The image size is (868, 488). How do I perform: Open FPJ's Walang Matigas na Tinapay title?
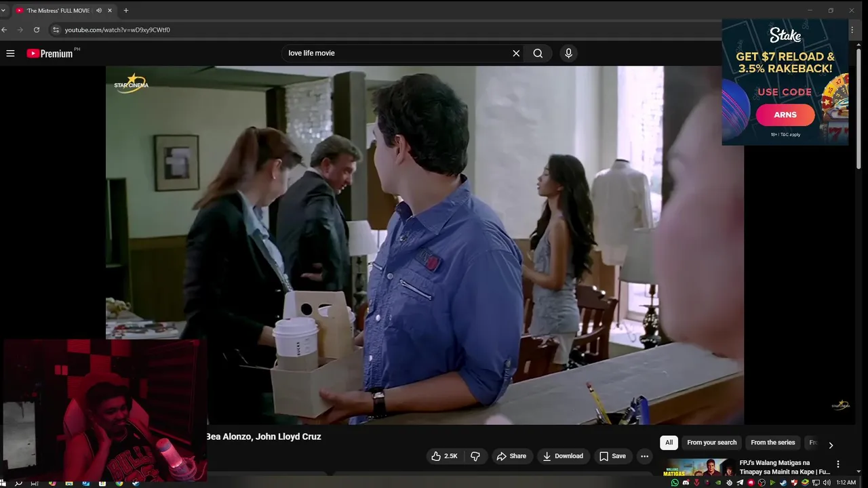pyautogui.click(x=785, y=467)
